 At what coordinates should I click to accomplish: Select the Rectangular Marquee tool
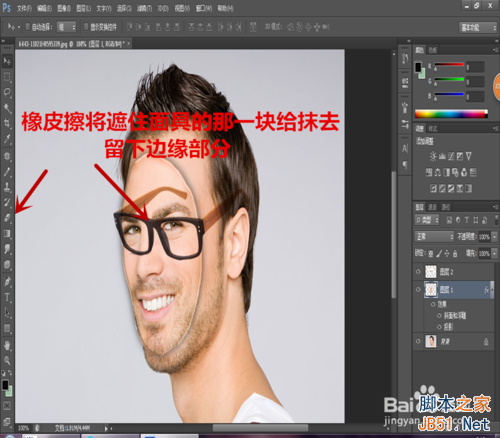pyautogui.click(x=7, y=77)
